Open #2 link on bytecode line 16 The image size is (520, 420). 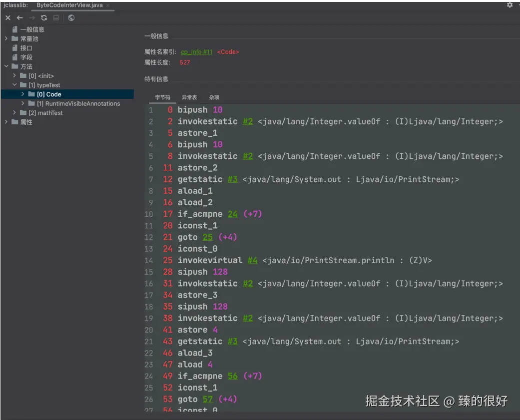click(x=248, y=284)
